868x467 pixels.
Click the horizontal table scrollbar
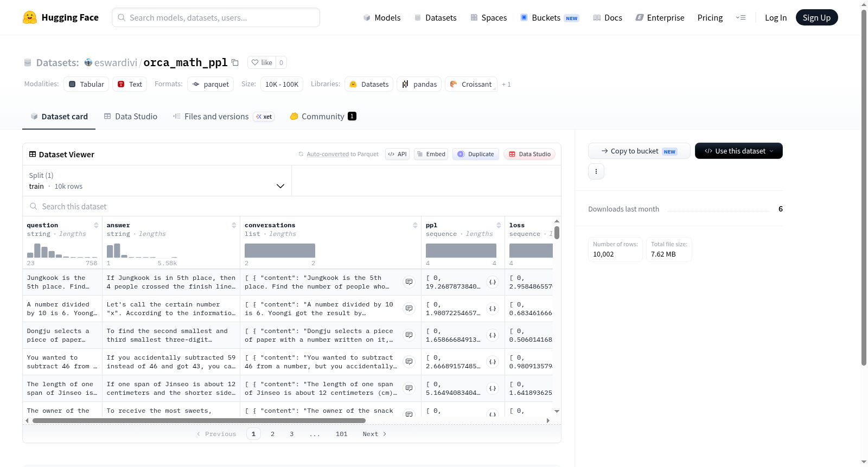point(199,420)
